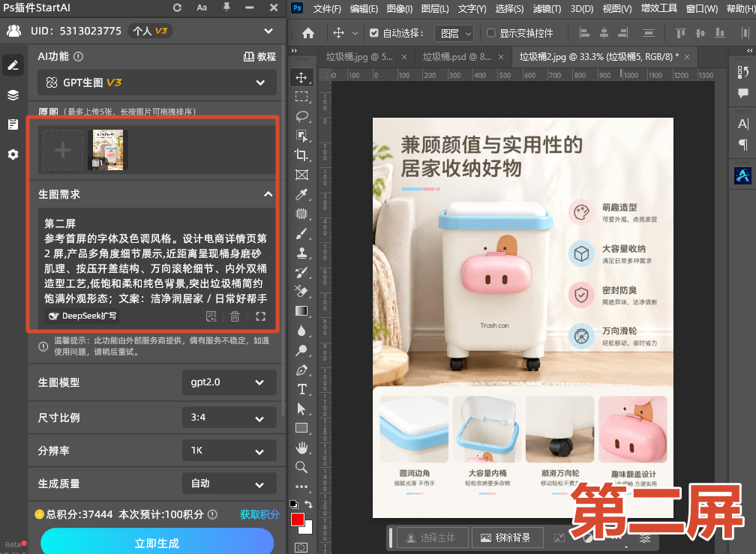
Task: Click the refresh icon in StartAI panel
Action: point(178,7)
